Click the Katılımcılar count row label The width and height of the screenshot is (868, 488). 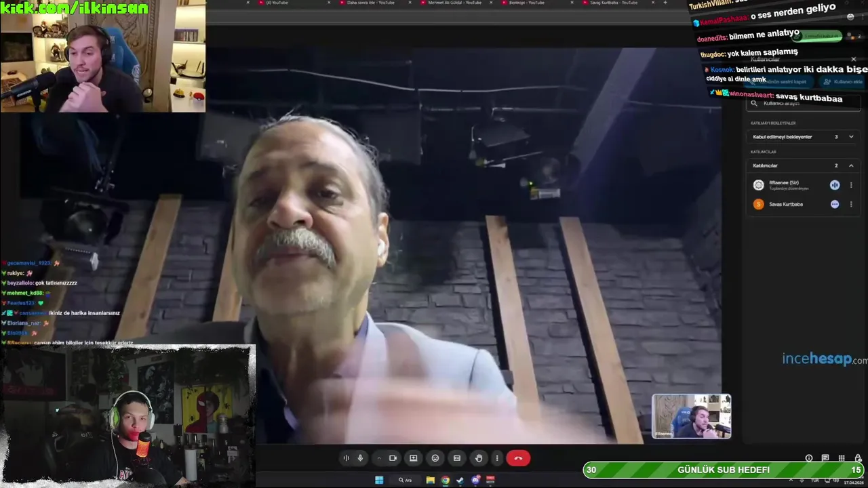pyautogui.click(x=765, y=165)
